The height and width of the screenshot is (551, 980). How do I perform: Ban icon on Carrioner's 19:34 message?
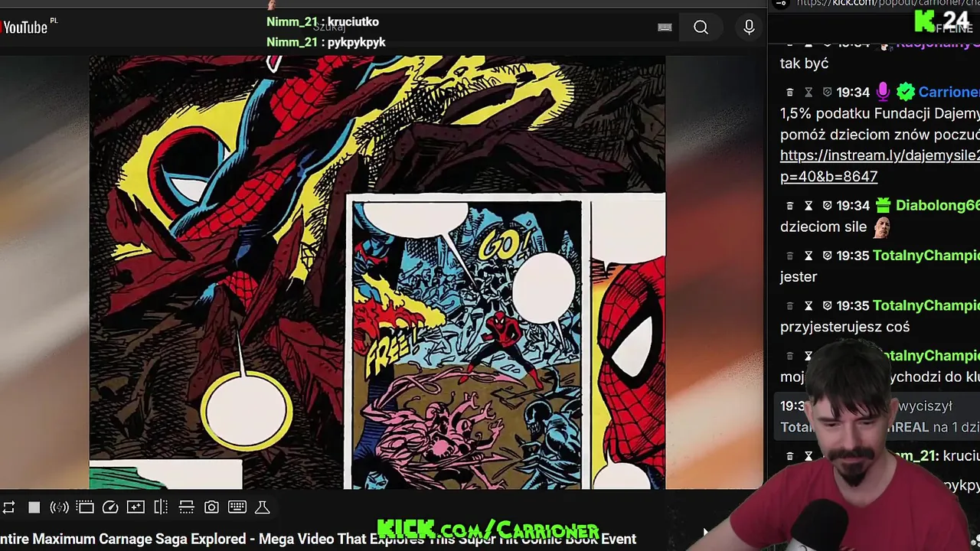point(827,93)
